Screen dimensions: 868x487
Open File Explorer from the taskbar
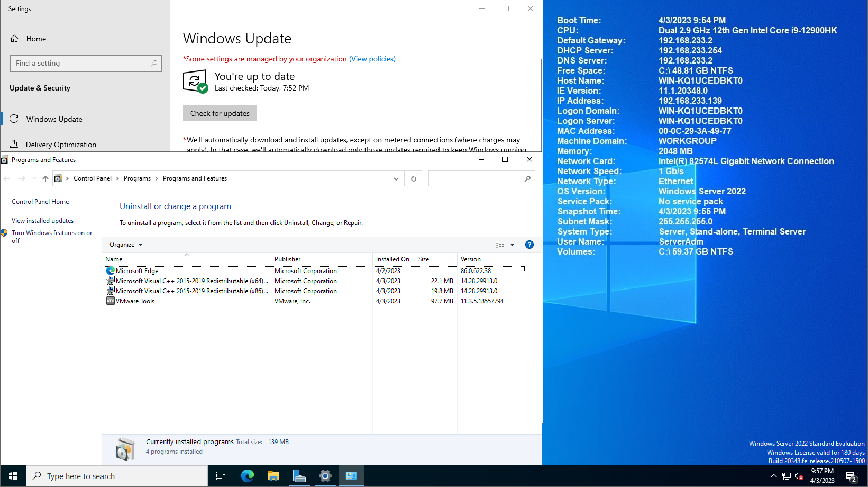[273, 476]
